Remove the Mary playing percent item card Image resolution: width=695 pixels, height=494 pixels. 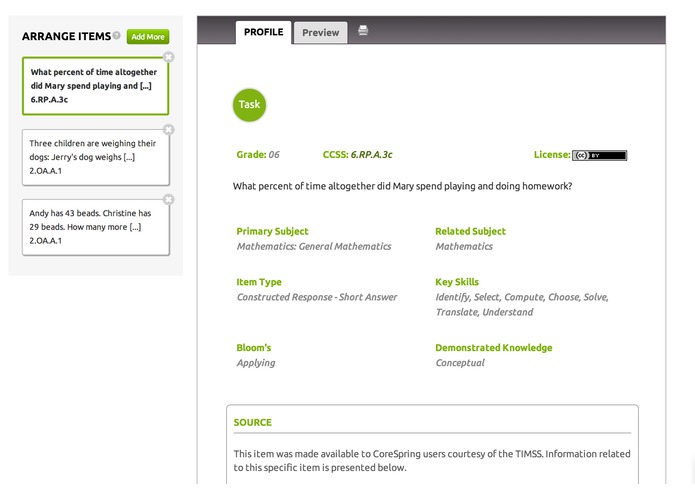[x=168, y=57]
